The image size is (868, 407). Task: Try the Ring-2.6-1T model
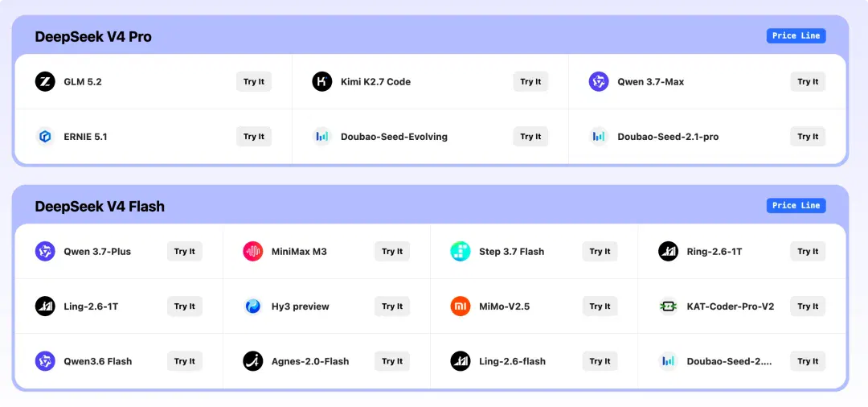click(808, 252)
